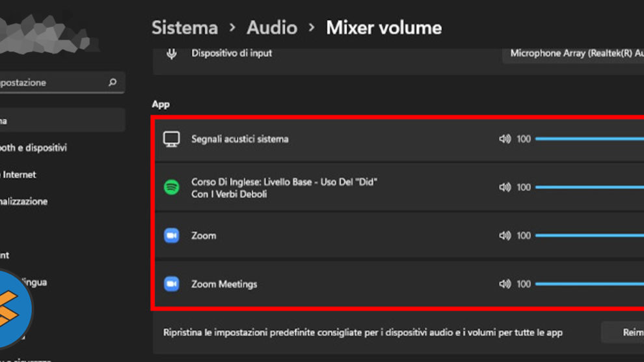
Task: Mute Zoom Meetings volume speaker icon
Action: tap(505, 284)
